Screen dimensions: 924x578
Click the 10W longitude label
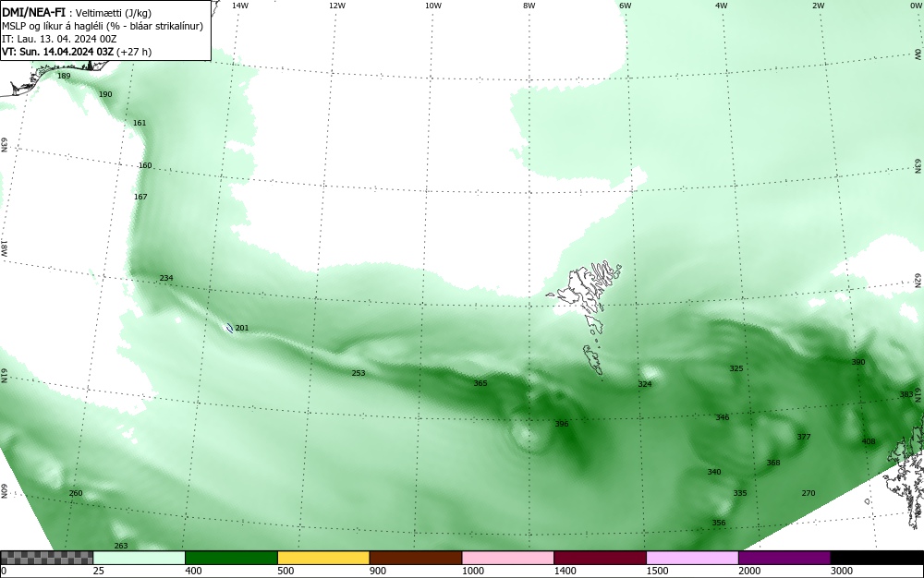[x=433, y=6]
